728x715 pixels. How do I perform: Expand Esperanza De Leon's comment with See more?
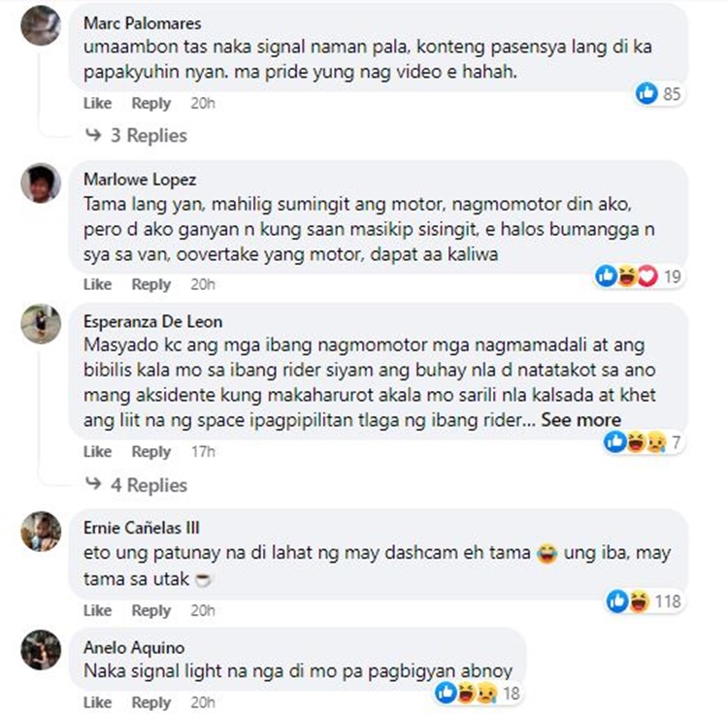tap(580, 420)
